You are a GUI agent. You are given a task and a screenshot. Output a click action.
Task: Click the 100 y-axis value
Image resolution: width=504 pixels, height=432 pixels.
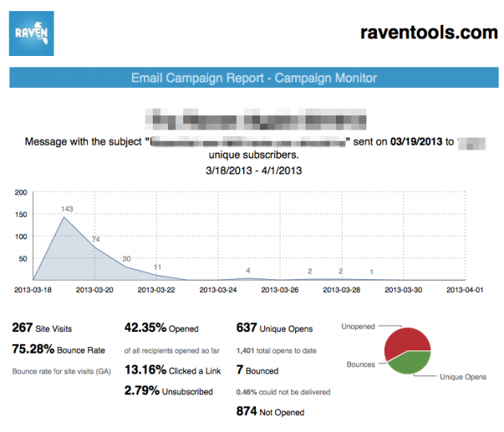(x=21, y=237)
